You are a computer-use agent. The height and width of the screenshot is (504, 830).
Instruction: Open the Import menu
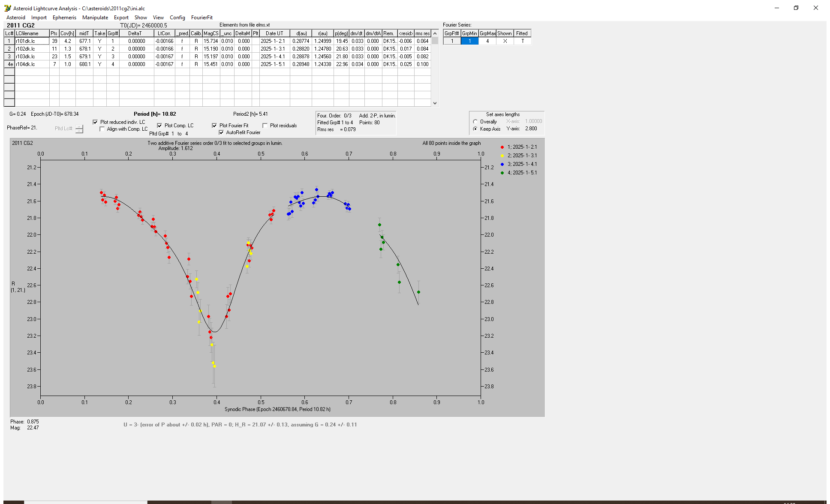(39, 18)
